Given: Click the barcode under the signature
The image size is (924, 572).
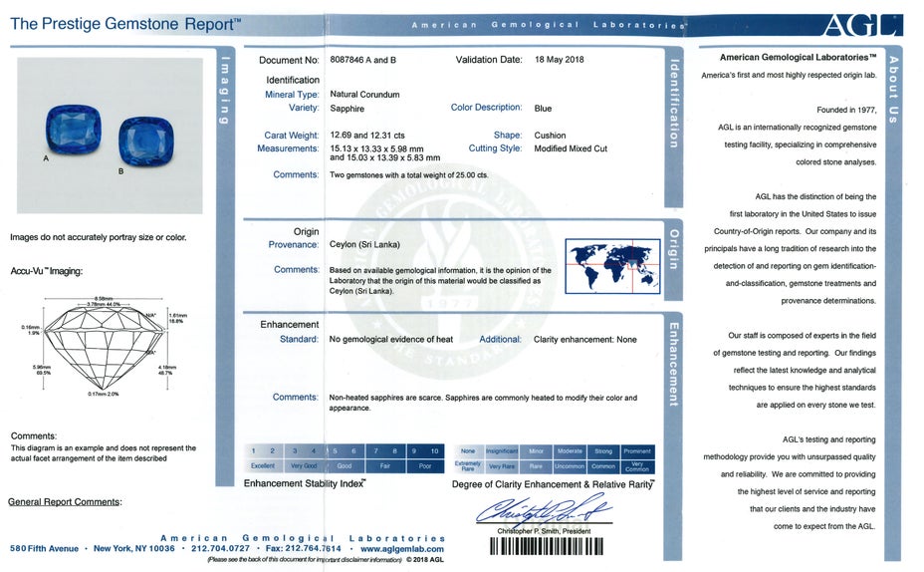Looking at the screenshot, I should (x=543, y=547).
